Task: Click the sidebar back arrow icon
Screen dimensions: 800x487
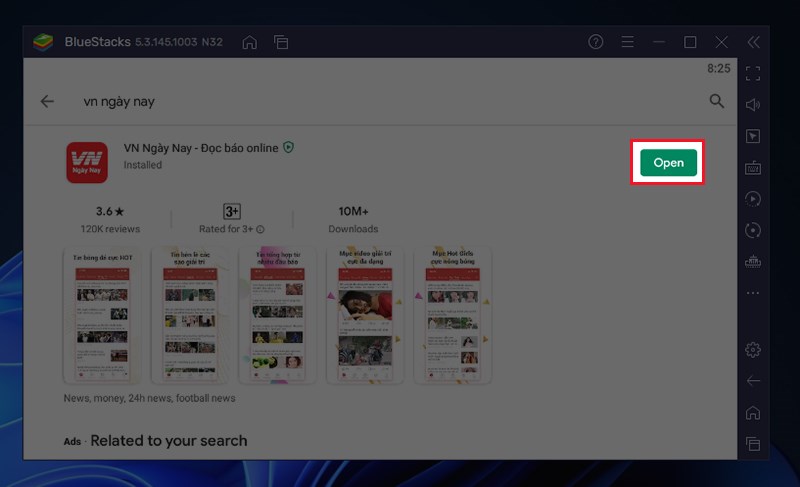Action: point(753,381)
